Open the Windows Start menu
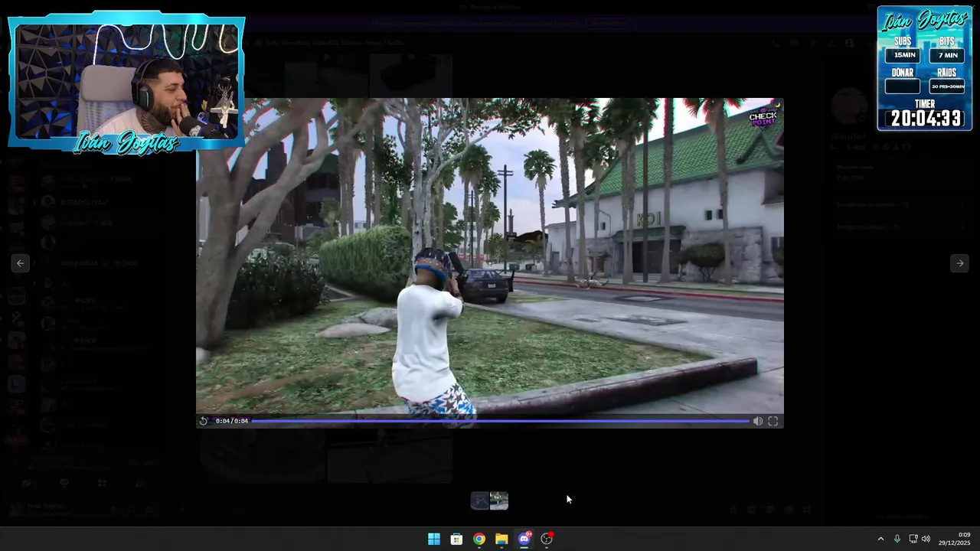 coord(434,539)
